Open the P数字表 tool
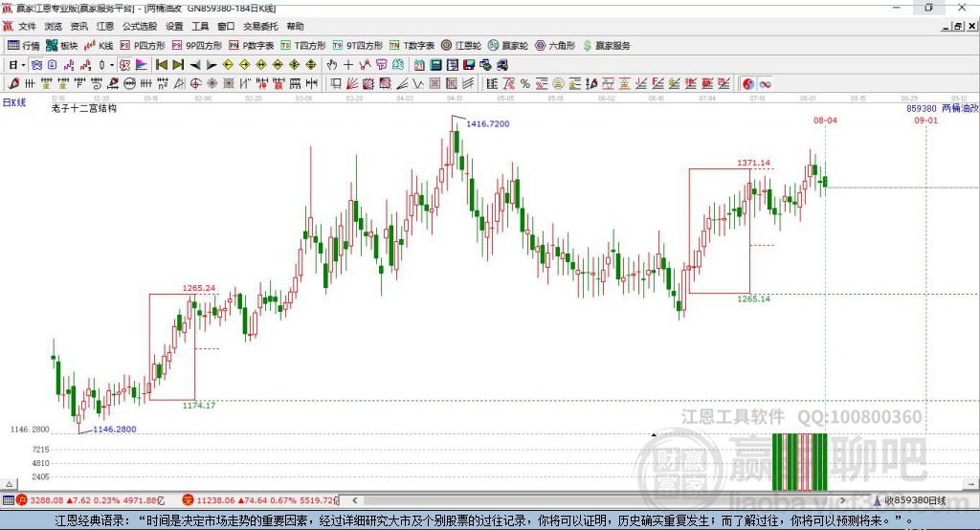 click(x=252, y=46)
